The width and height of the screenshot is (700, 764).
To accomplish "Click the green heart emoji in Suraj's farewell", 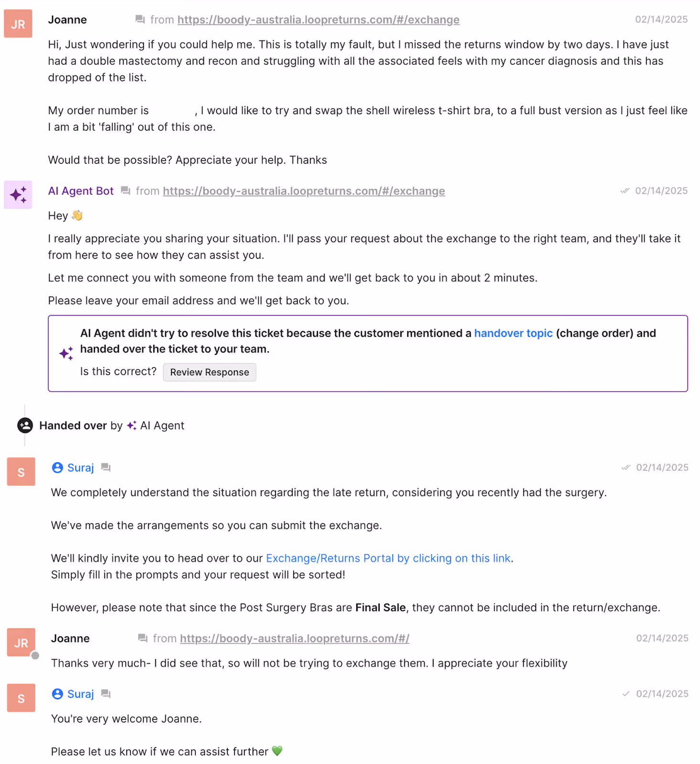I will coord(277,751).
